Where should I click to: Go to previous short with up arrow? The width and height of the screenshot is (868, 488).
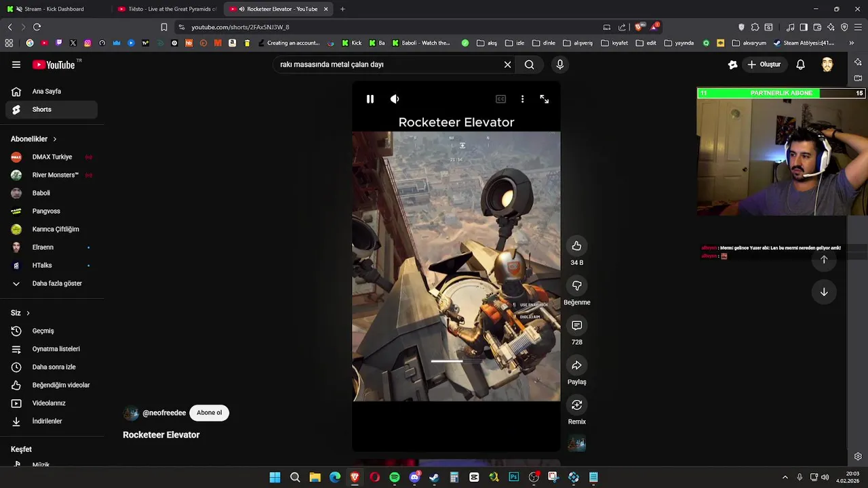[824, 260]
